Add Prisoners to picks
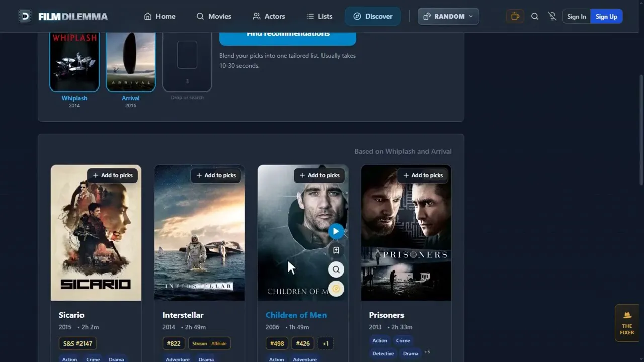This screenshot has height=362, width=644. click(423, 175)
